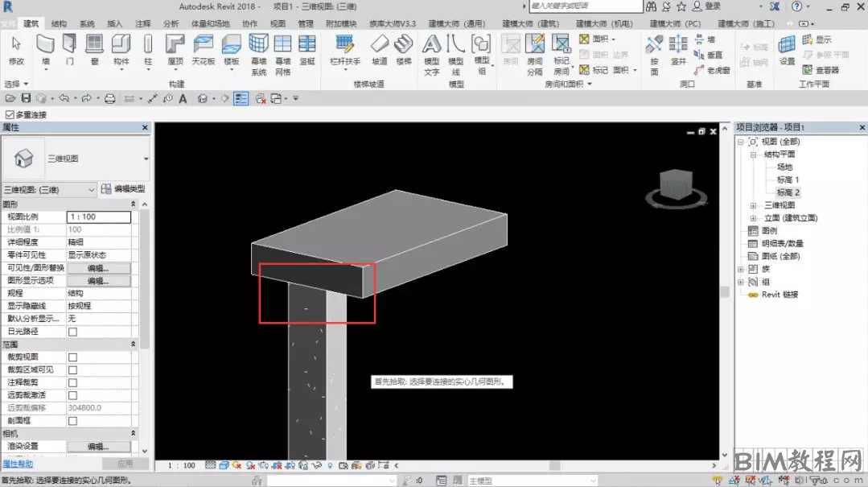The height and width of the screenshot is (487, 868).
Task: Click the Print icon in quick access toolbar
Action: [109, 98]
